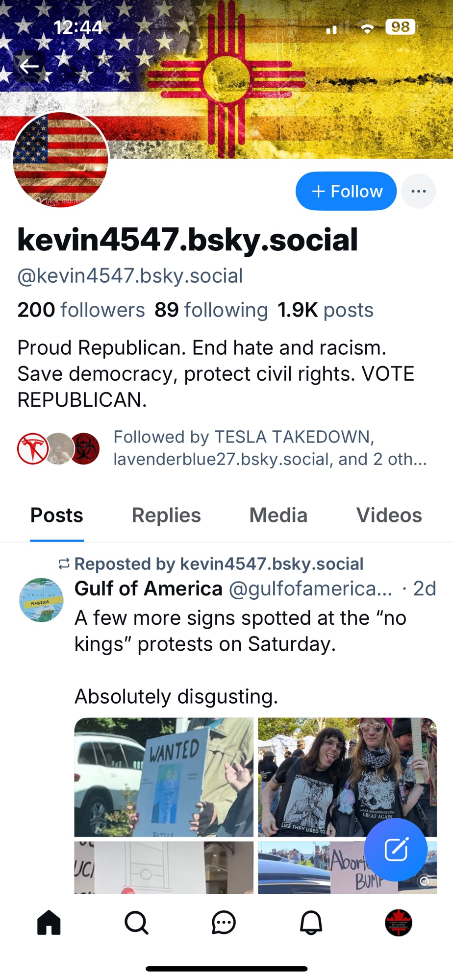
Task: Open the Chat messages icon
Action: tap(224, 923)
